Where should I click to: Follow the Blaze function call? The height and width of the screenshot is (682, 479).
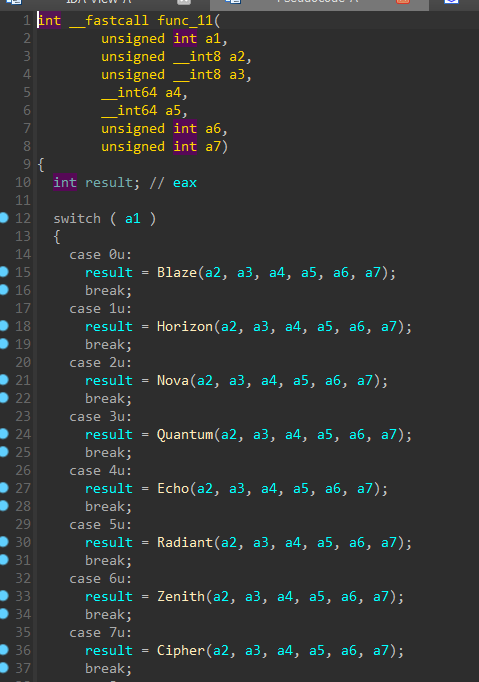pos(177,272)
